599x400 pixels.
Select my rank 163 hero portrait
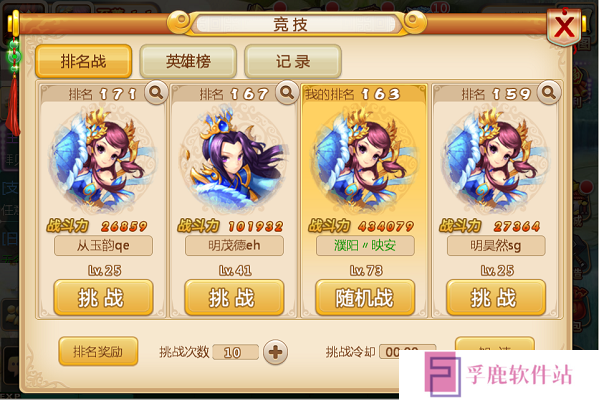[365, 160]
